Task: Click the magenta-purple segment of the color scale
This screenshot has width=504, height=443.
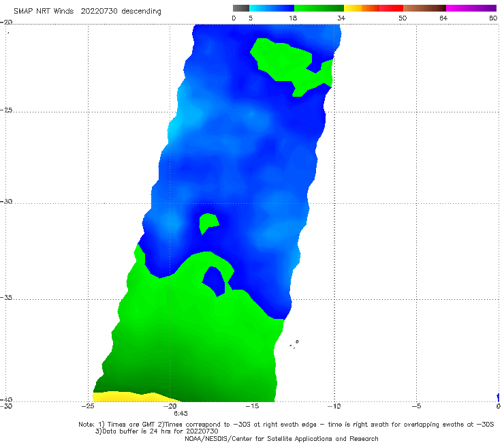Action: pos(471,8)
